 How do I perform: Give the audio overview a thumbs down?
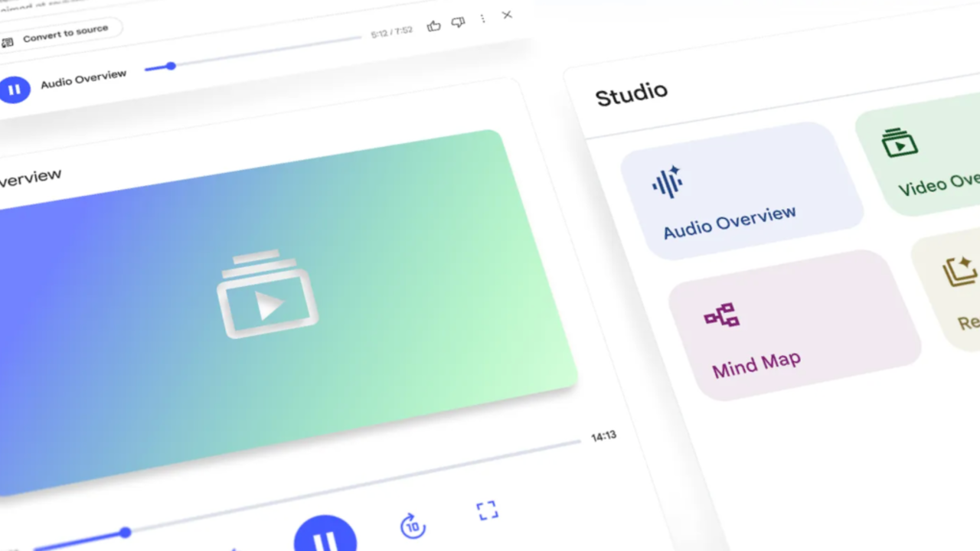tap(458, 23)
